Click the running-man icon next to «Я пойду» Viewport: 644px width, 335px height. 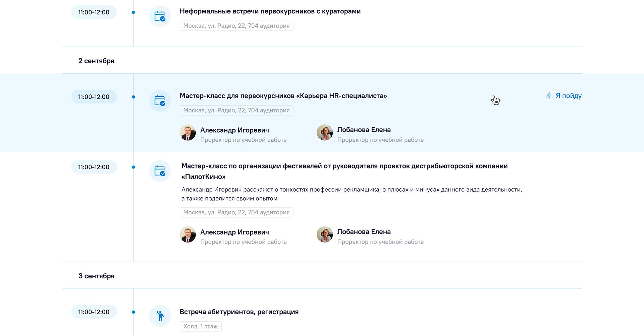point(549,96)
